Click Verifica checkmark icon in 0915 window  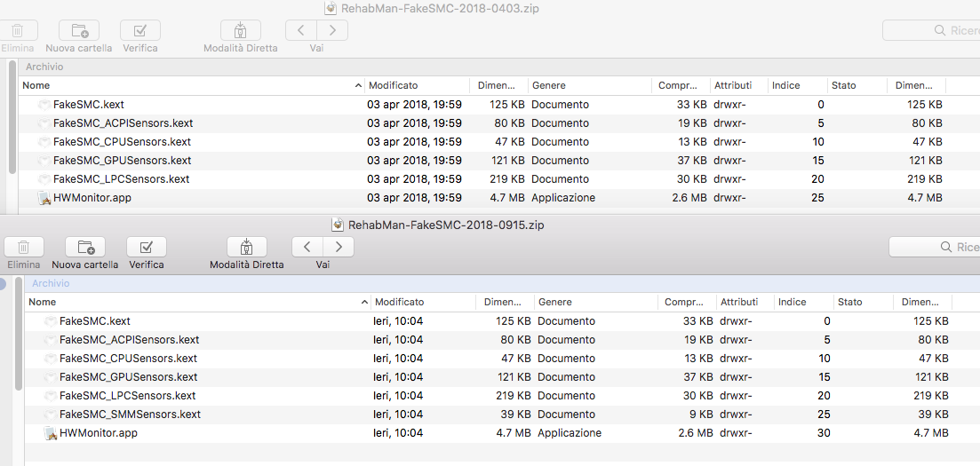pos(147,247)
